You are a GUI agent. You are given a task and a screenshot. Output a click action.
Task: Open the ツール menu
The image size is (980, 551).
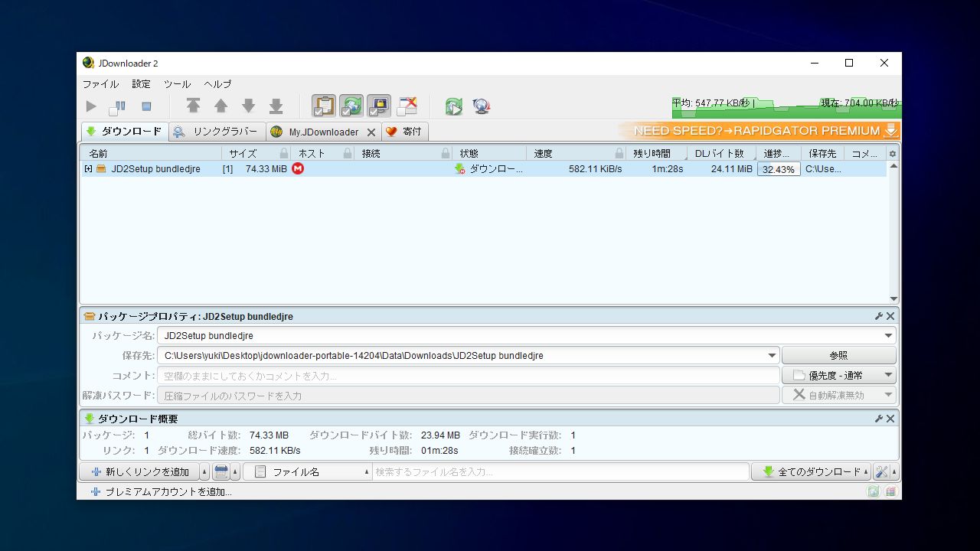177,84
